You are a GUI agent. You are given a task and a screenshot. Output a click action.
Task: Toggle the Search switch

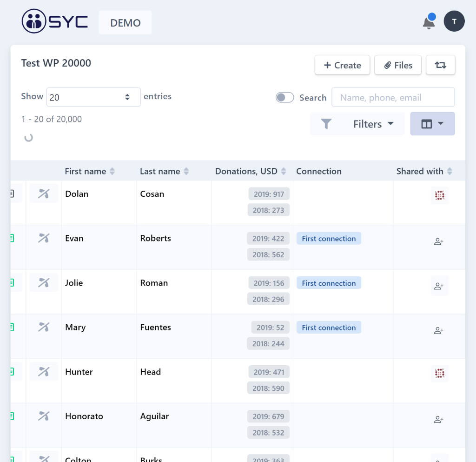tap(284, 97)
